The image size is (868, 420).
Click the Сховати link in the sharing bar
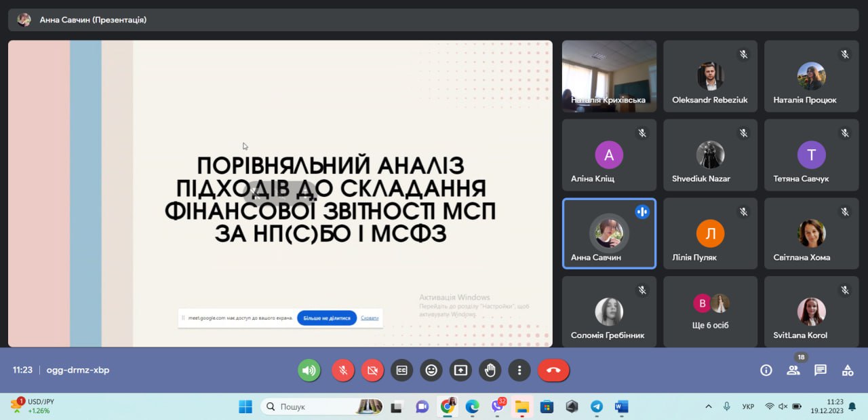click(369, 317)
